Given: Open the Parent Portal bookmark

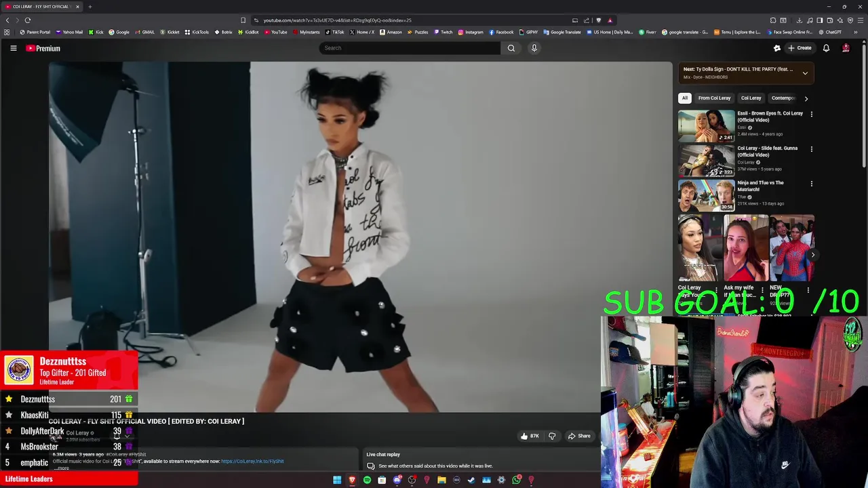Looking at the screenshot, I should tap(35, 32).
